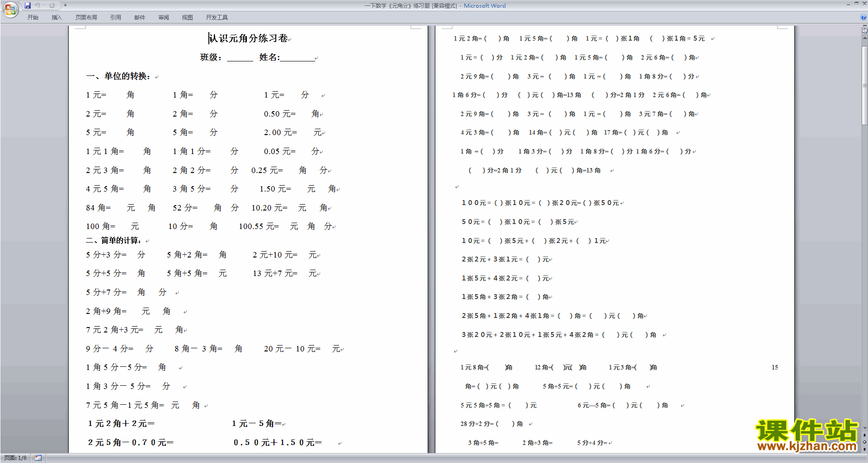868x463 pixels.
Task: Click the text 5 元 5 角+5 角 =
Action: [483, 406]
